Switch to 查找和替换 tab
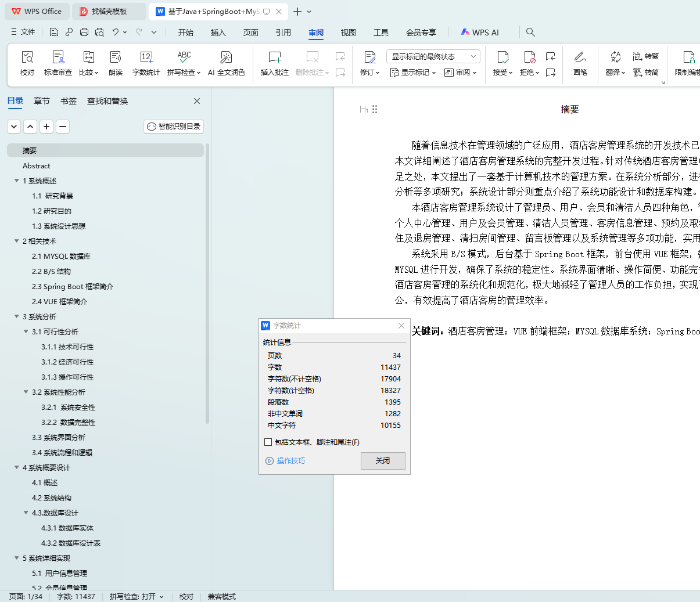This screenshot has height=602, width=700. click(x=107, y=101)
